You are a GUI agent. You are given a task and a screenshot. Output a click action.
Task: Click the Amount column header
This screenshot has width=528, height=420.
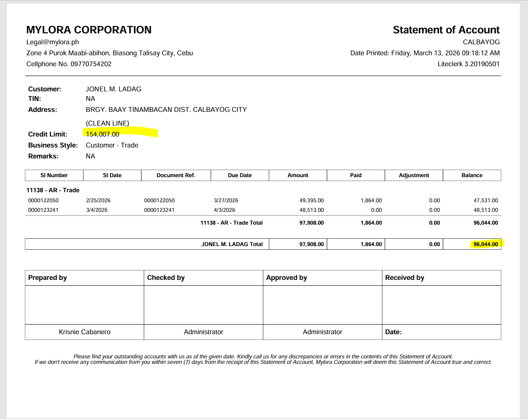[x=298, y=175]
